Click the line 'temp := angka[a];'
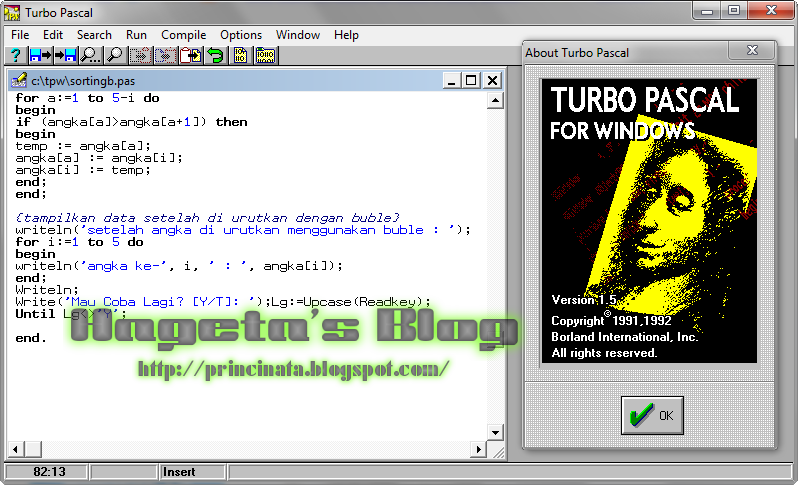This screenshot has height=485, width=798. [83, 146]
